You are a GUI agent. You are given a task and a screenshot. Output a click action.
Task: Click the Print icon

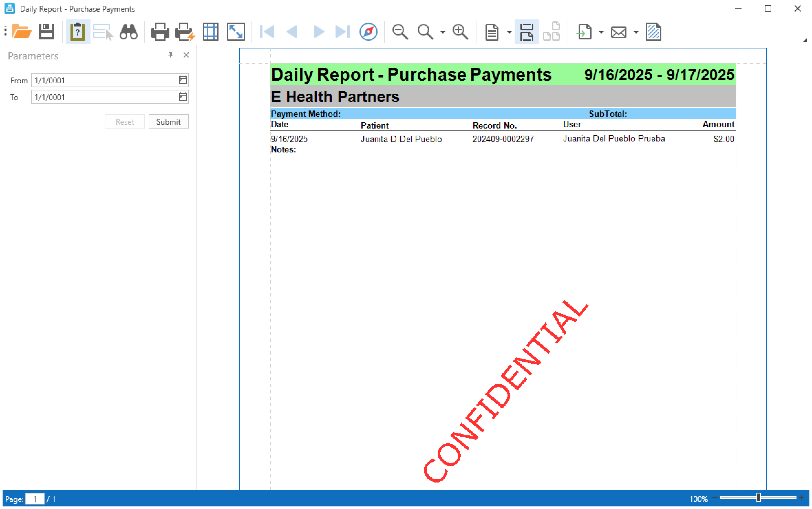coord(160,32)
